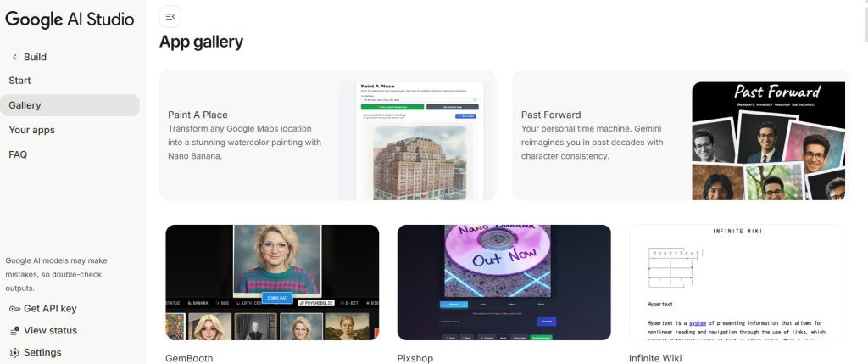Image resolution: width=868 pixels, height=364 pixels.
Task: Click the back chevron beside Build
Action: tap(14, 57)
